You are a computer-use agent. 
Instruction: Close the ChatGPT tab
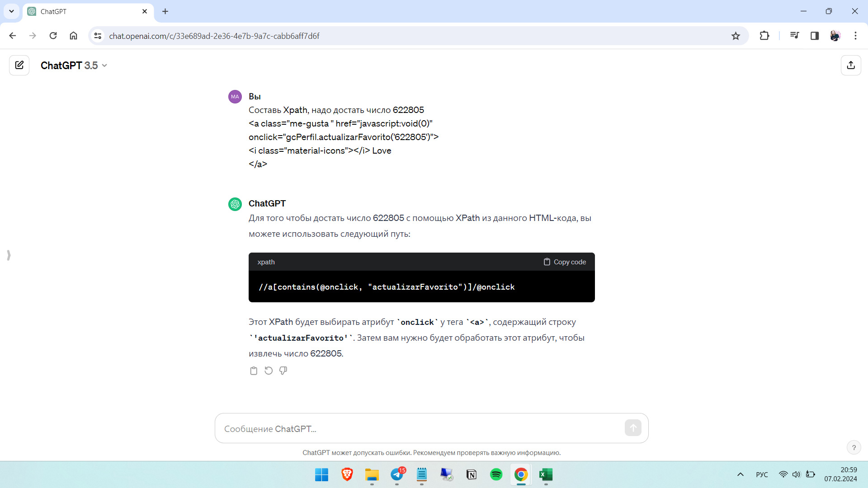145,11
